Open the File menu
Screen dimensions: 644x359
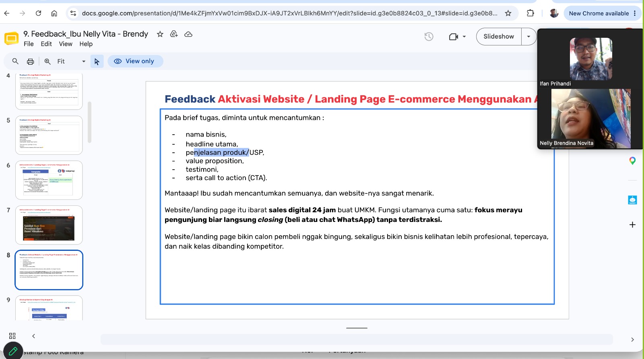pos(29,44)
